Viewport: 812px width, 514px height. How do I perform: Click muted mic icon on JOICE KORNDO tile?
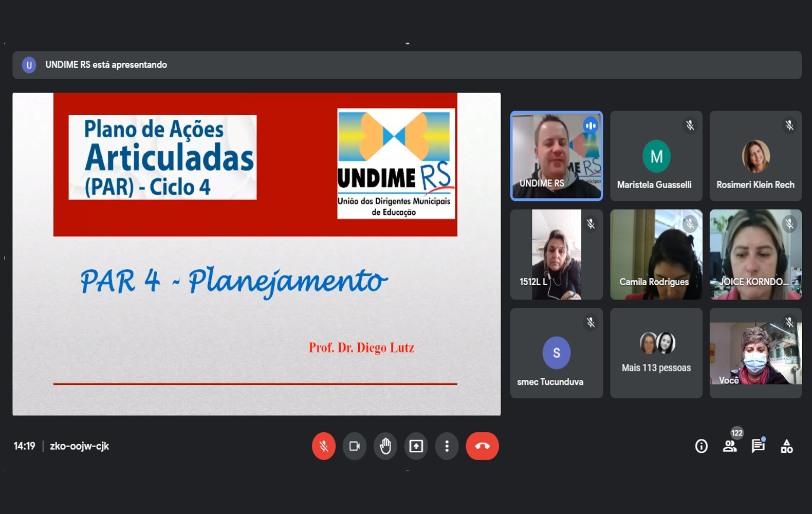[789, 224]
